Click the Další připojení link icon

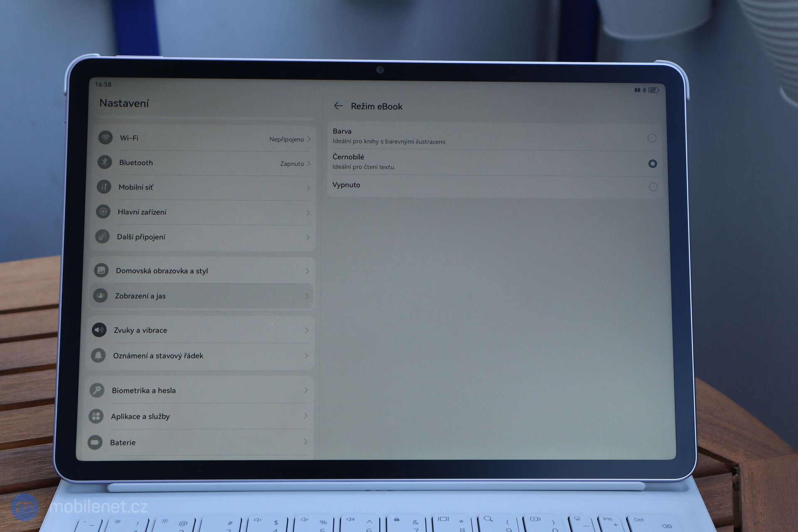[x=102, y=236]
